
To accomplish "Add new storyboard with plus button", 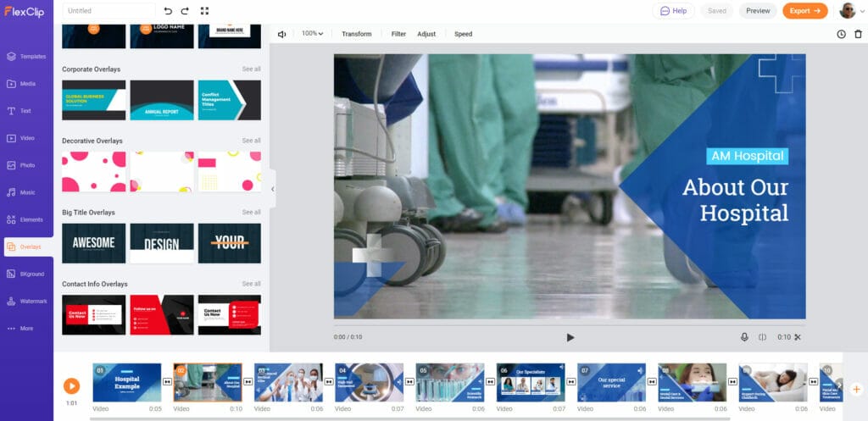I will pyautogui.click(x=856, y=389).
